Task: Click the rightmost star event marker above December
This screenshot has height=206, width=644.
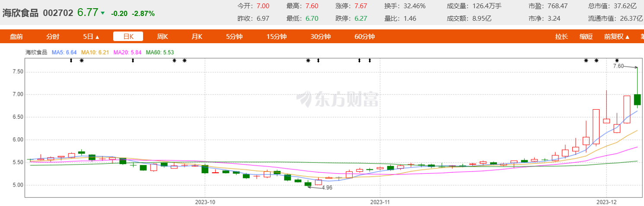Action: click(x=617, y=60)
